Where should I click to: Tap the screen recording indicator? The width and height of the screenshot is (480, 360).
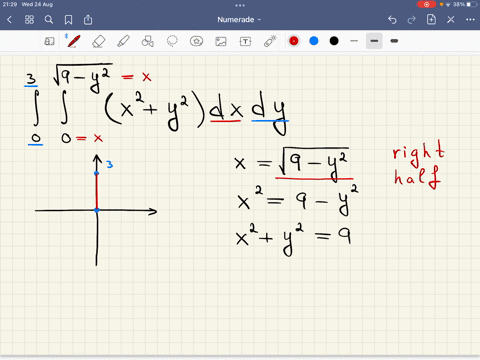click(426, 4)
